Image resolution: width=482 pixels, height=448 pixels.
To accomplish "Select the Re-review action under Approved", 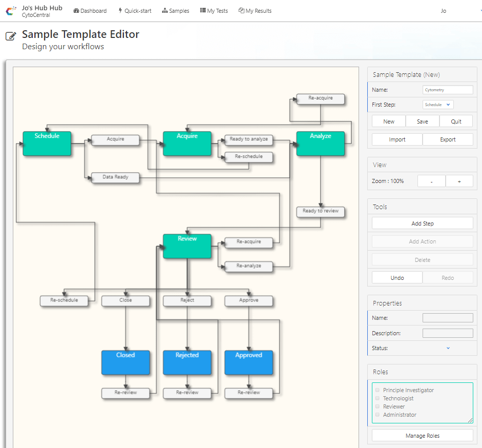I will [x=249, y=393].
